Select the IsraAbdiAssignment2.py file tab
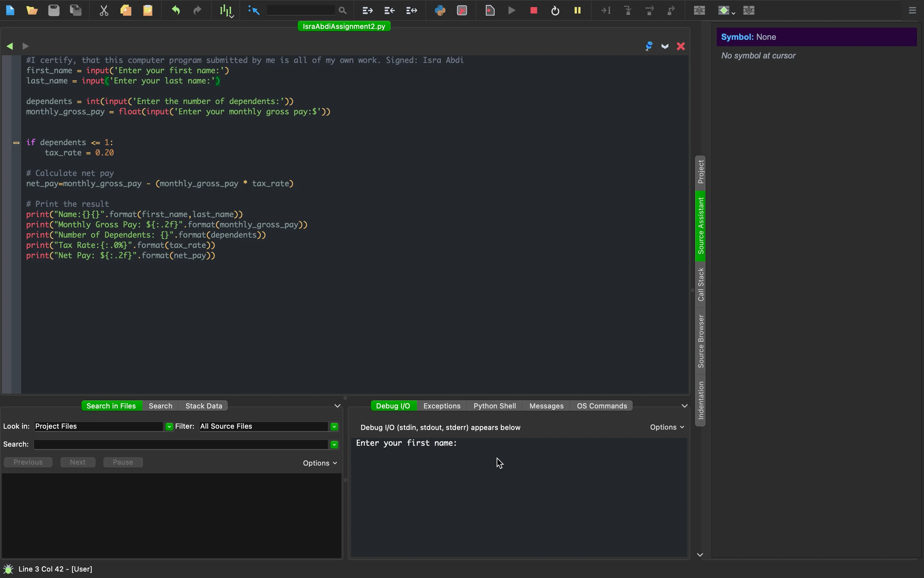Screen dimensions: 924x578 [x=344, y=26]
